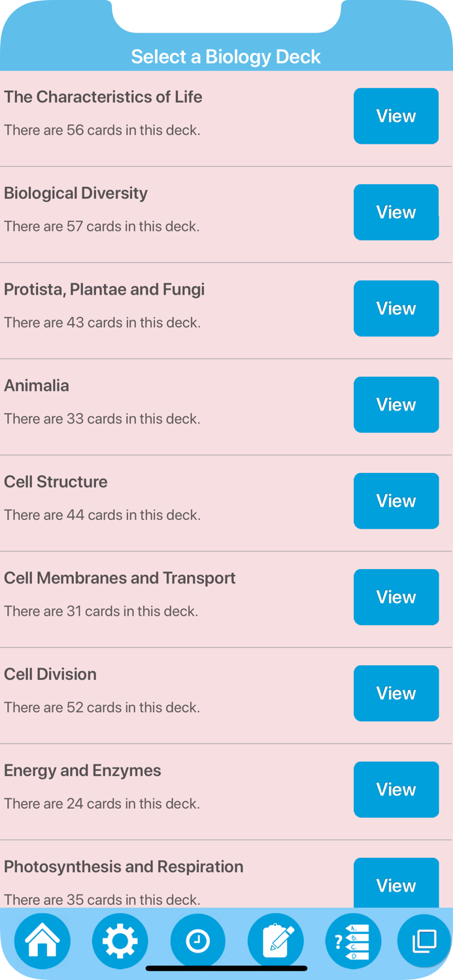The height and width of the screenshot is (980, 453).
Task: View the Photosynthesis and Respiration deck
Action: click(396, 885)
